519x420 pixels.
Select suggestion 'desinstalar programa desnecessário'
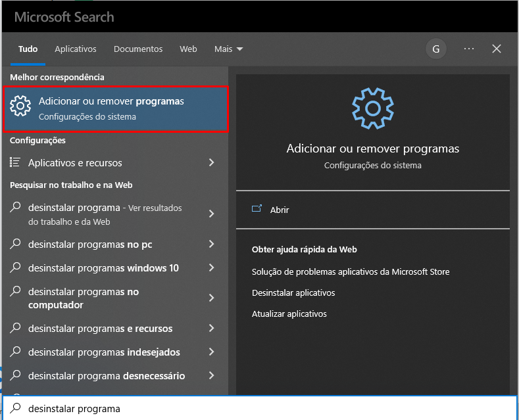tap(116, 376)
